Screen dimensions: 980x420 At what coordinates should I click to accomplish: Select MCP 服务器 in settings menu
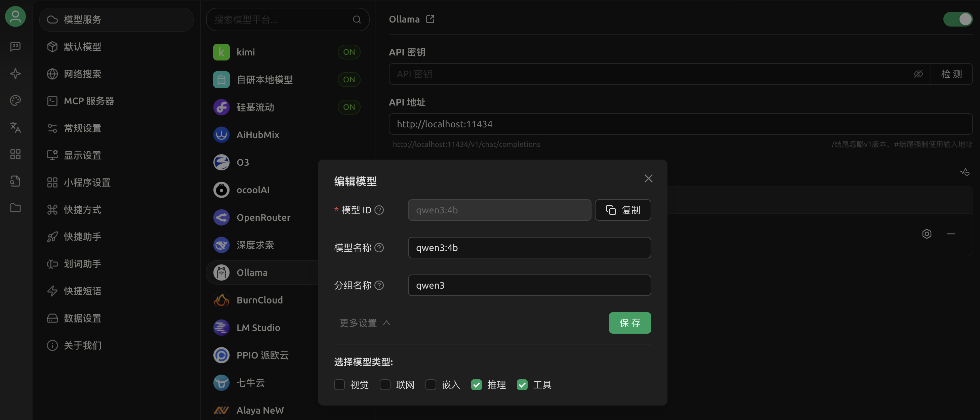(89, 101)
